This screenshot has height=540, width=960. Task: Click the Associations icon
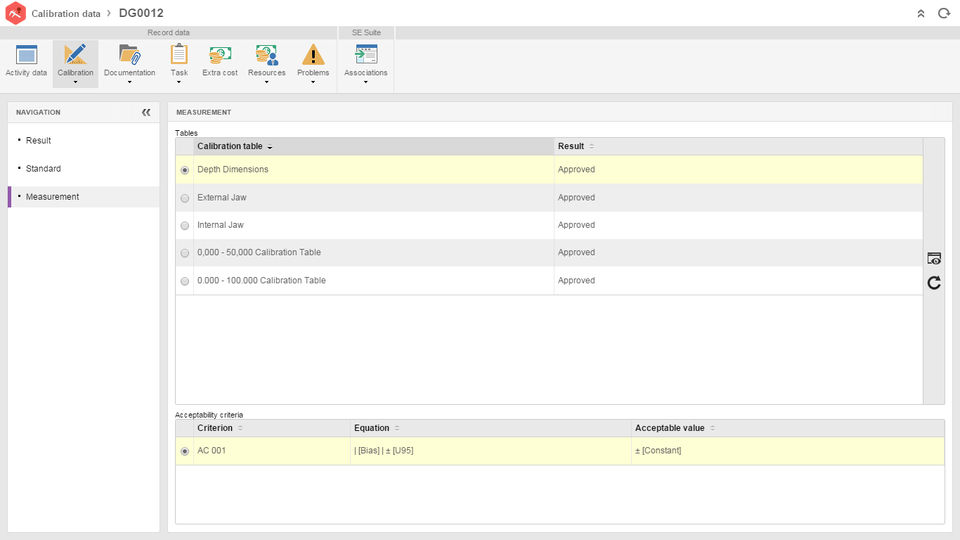[x=366, y=55]
